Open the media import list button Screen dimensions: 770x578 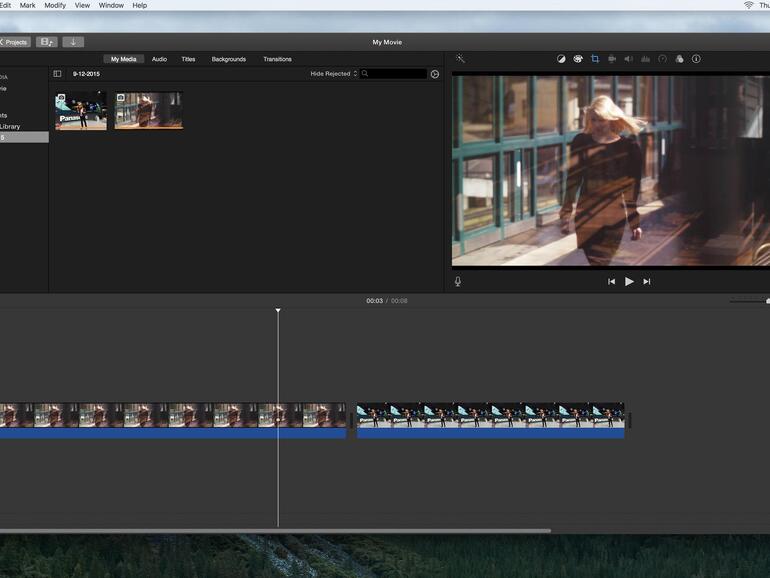(46, 42)
